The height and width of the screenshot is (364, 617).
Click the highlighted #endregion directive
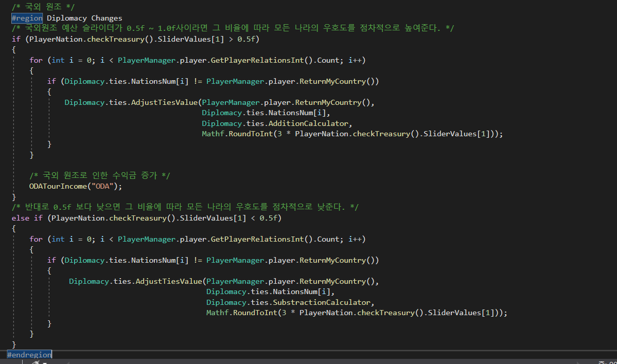29,355
